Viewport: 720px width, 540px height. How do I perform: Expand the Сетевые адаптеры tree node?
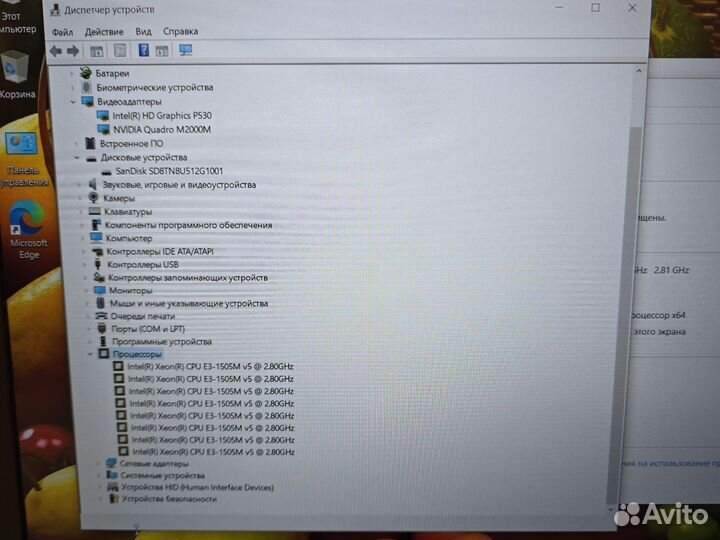tap(98, 463)
